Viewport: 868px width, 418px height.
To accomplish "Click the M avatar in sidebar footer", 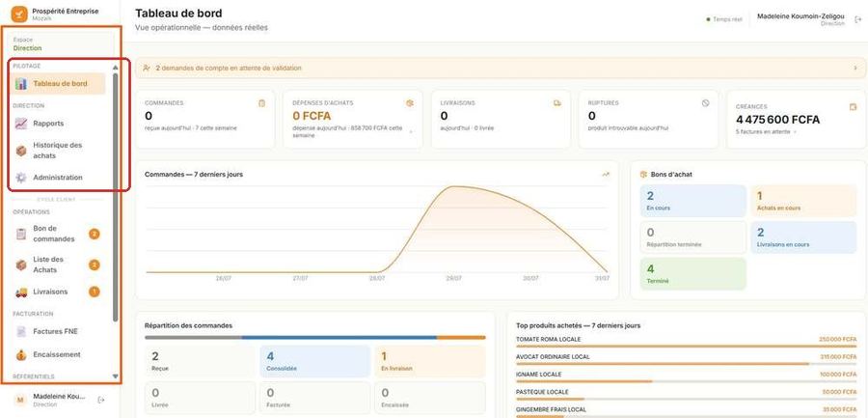I will [x=20, y=400].
